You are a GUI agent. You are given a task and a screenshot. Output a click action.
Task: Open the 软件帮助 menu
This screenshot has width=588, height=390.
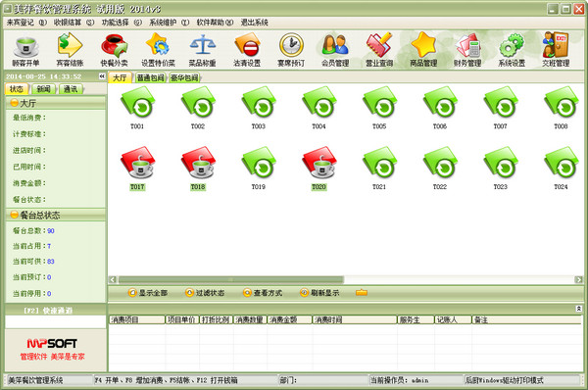point(215,23)
